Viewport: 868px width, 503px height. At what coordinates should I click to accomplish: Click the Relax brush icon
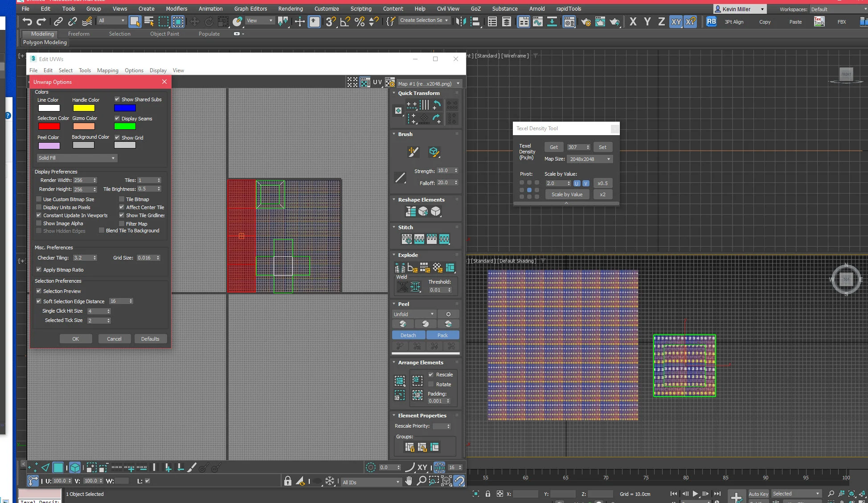click(434, 152)
